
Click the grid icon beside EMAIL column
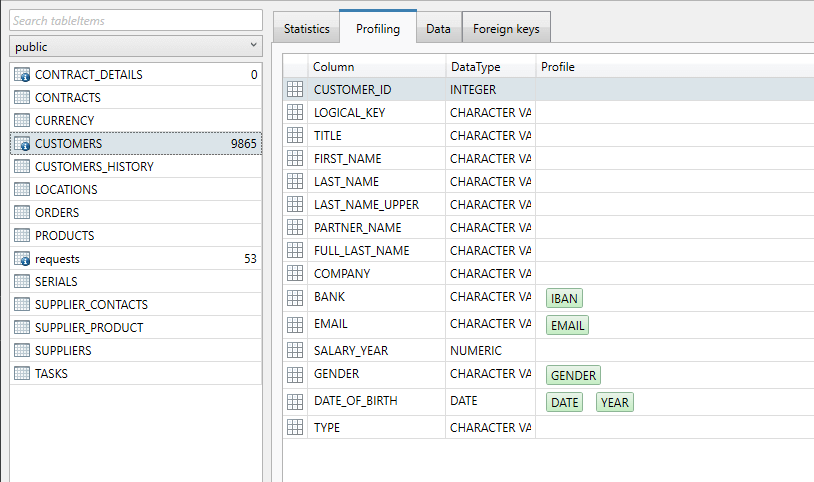(295, 325)
